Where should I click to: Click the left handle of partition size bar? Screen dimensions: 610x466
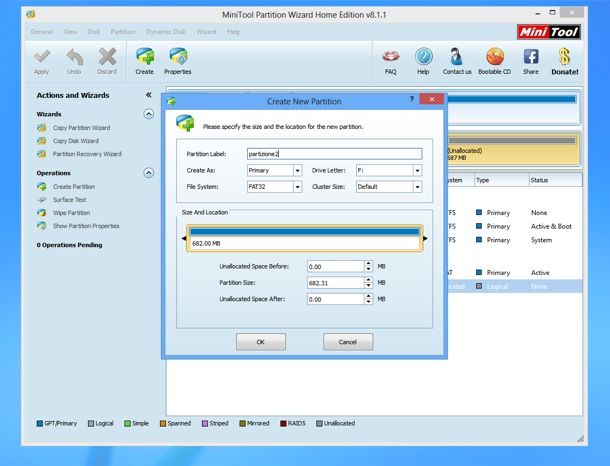[184, 238]
